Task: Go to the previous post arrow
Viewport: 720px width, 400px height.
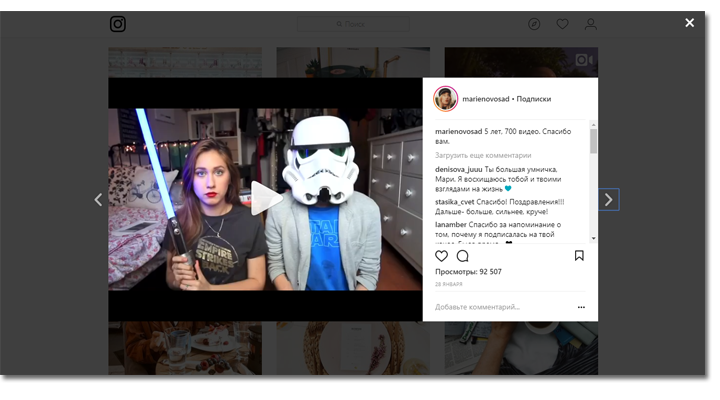Action: [98, 200]
